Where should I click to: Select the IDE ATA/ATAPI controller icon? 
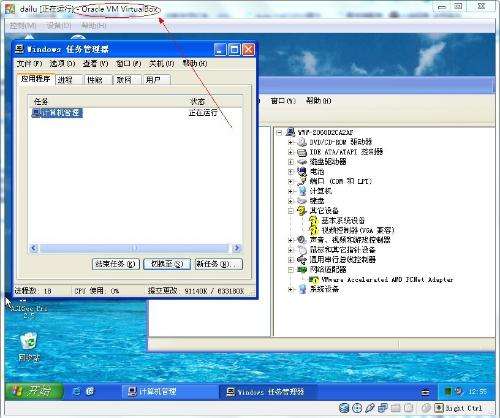pyautogui.click(x=302, y=152)
